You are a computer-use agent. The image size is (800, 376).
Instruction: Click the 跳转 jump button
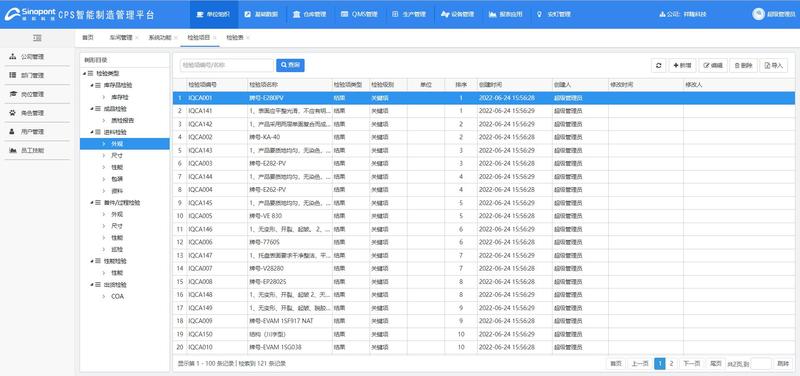coord(782,364)
